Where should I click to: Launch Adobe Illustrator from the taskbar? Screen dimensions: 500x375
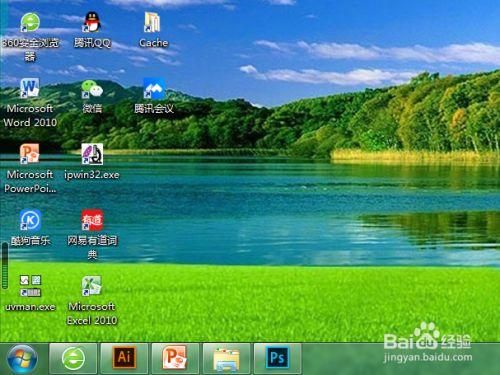tap(124, 359)
